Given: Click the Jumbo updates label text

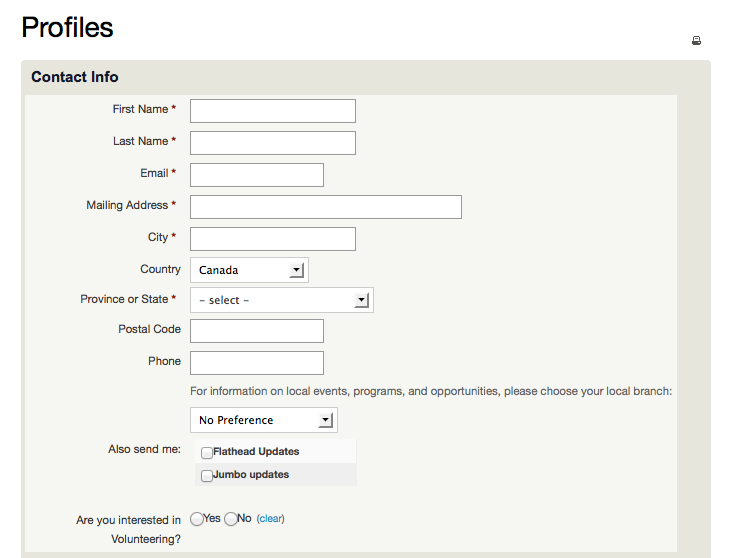Looking at the screenshot, I should click(x=251, y=474).
